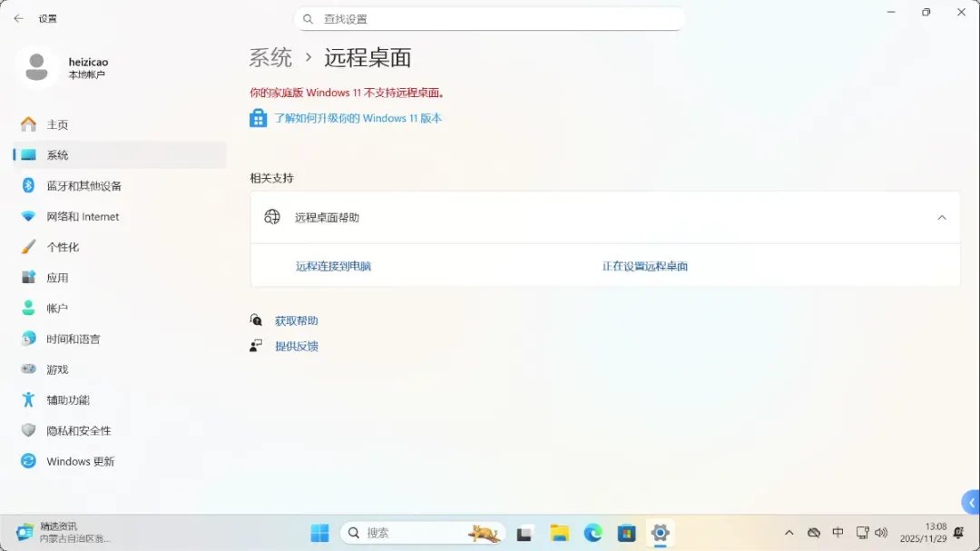Open Microsoft Edge from the taskbar
The image size is (980, 551).
593,533
